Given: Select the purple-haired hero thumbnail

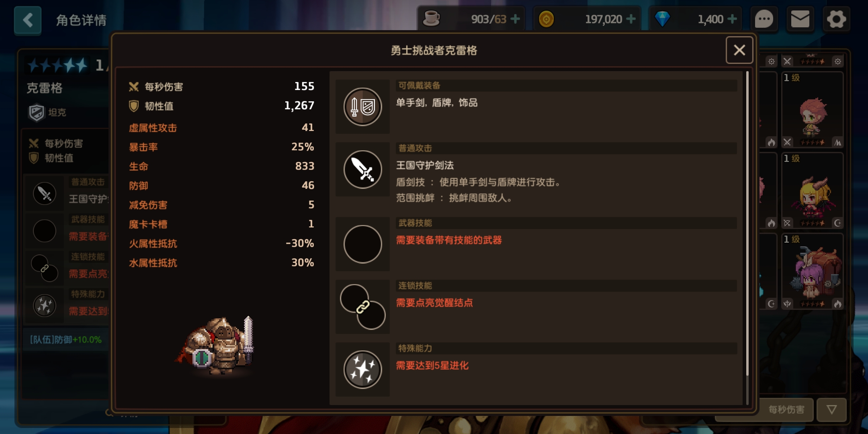Looking at the screenshot, I should 812,271.
